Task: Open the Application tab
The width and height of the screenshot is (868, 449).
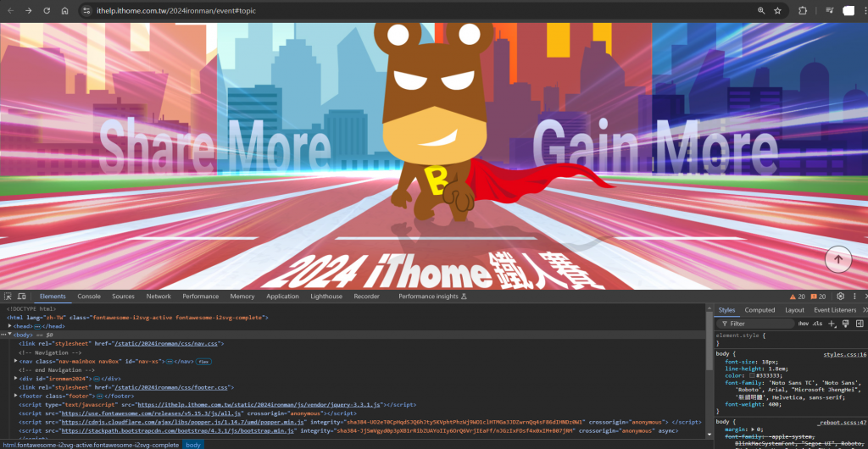Action: click(282, 297)
